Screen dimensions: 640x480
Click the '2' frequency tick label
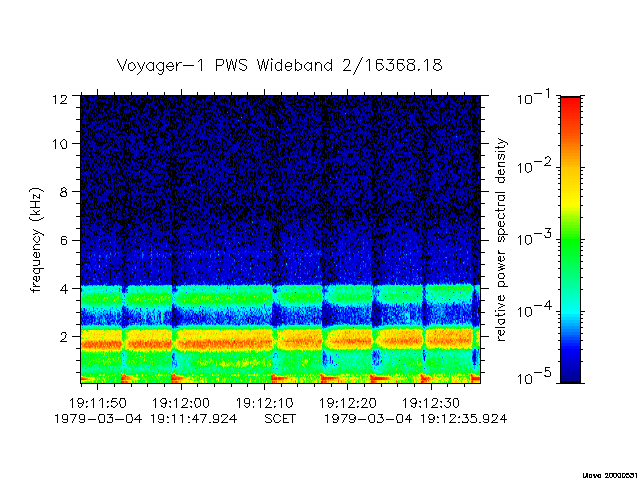click(x=63, y=337)
